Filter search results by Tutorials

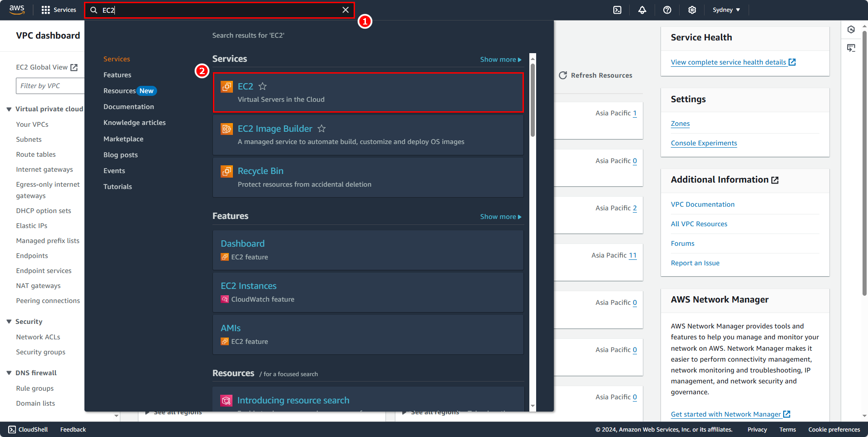click(x=118, y=187)
